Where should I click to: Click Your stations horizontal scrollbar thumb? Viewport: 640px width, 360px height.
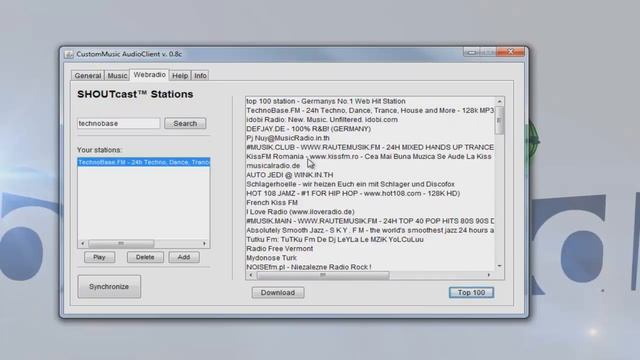tap(121, 244)
